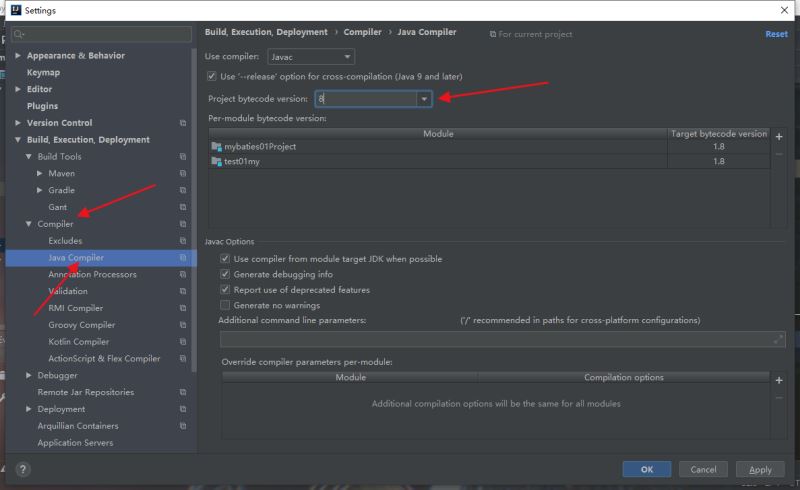Click project-level icon next to Compiler
This screenshot has height=490, width=800.
click(x=183, y=224)
